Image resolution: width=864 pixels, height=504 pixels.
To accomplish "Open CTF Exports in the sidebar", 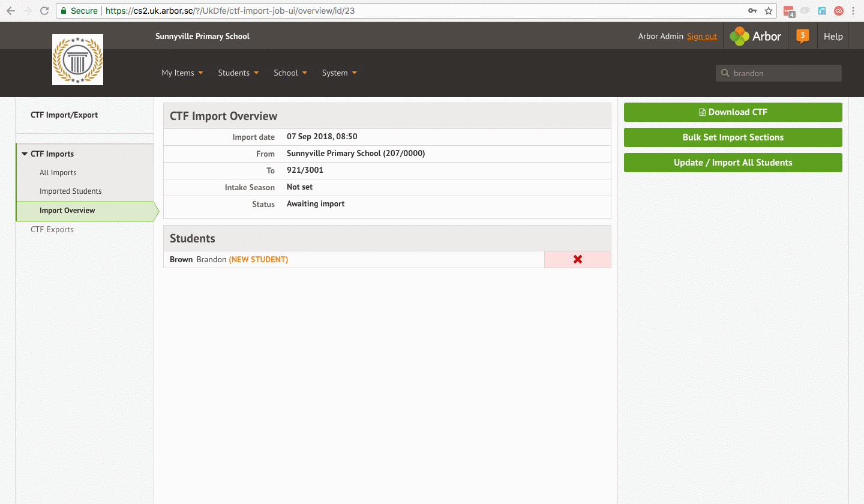I will (x=52, y=229).
